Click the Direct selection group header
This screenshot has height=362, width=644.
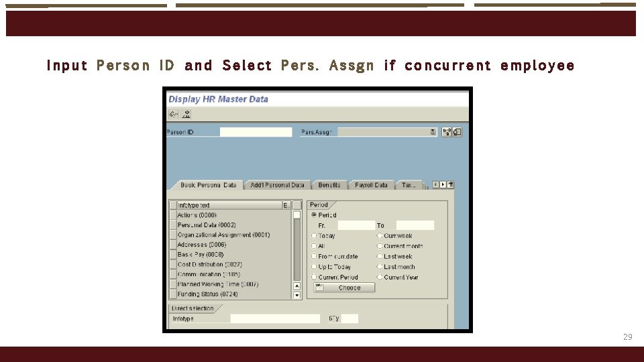pos(194,308)
